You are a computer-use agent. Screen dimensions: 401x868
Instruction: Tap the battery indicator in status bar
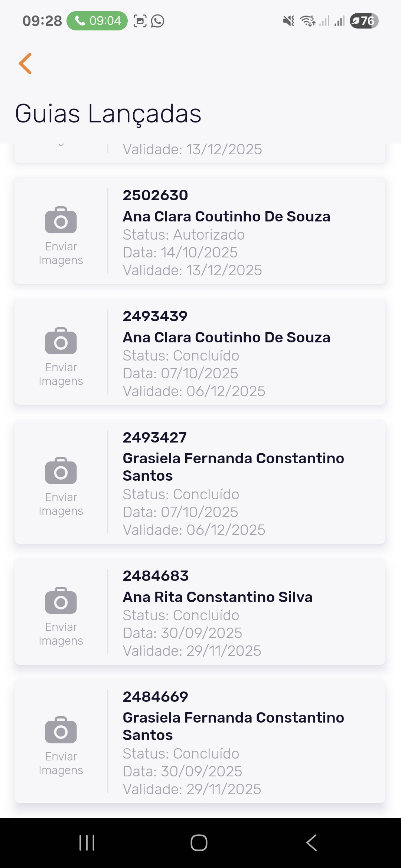coord(364,21)
